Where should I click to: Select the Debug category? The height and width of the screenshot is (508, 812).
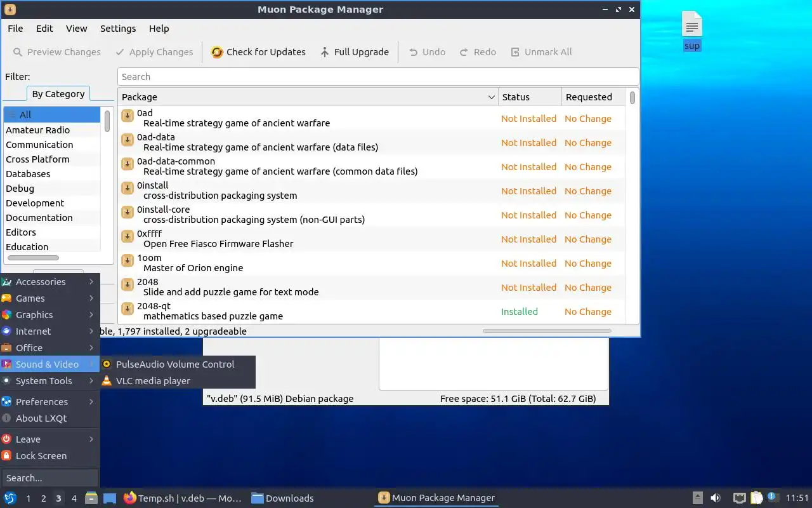coord(52,189)
